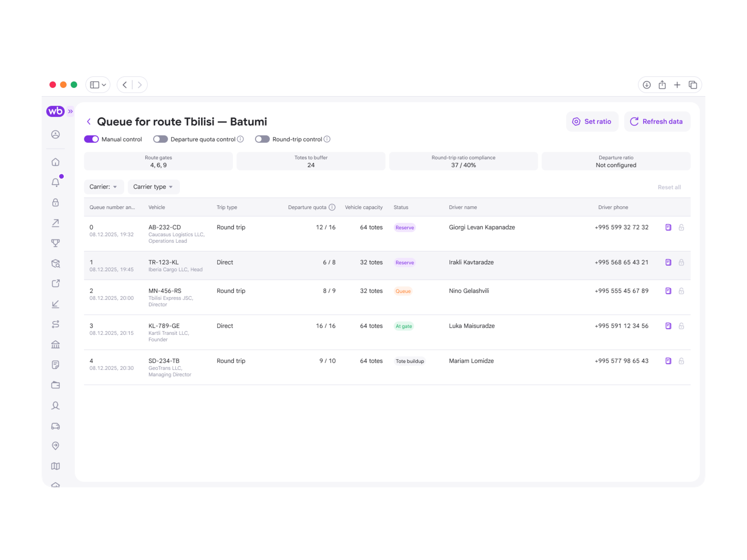Go back using arrow beside Queue title
The image size is (747, 560).
tap(89, 121)
